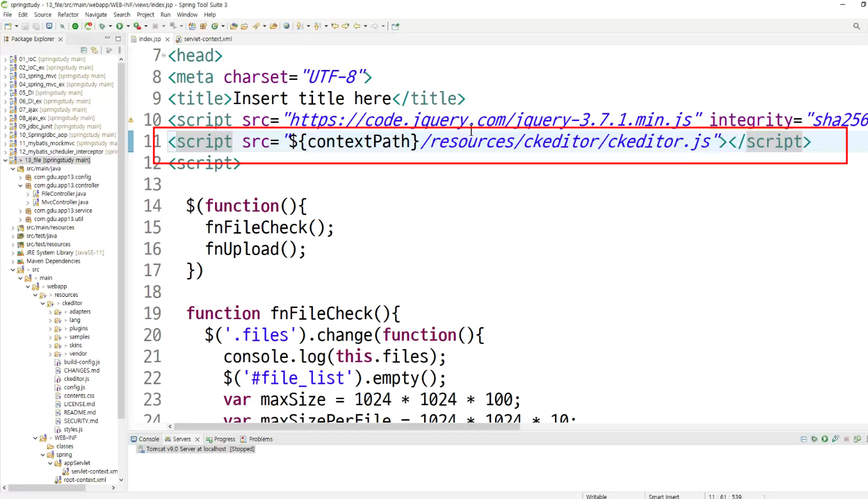
Task: Toggle Link with Editor in Package Explorer
Action: [94, 50]
